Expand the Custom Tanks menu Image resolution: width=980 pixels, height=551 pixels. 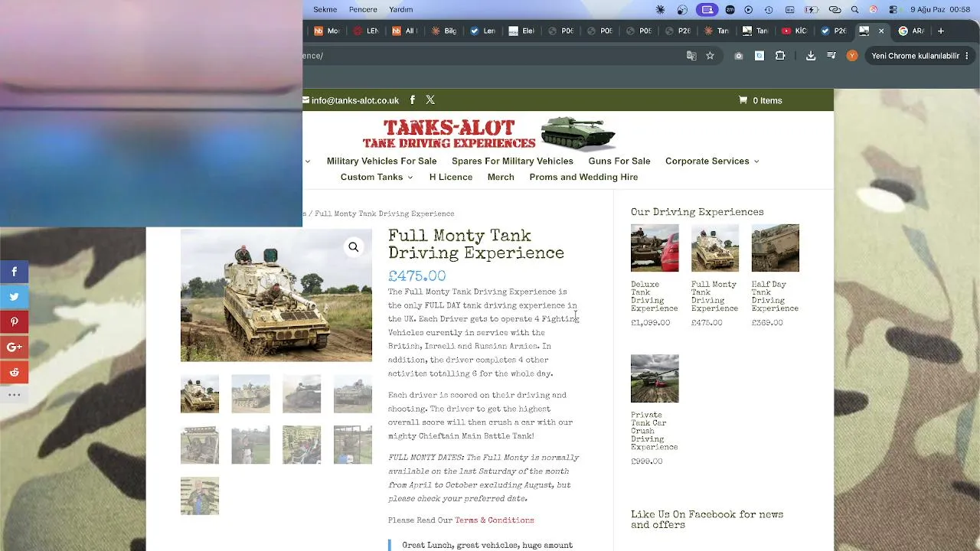[x=377, y=178]
